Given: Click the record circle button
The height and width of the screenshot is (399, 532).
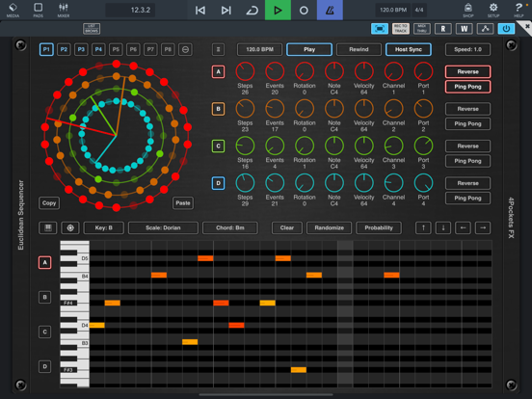Looking at the screenshot, I should click(304, 11).
